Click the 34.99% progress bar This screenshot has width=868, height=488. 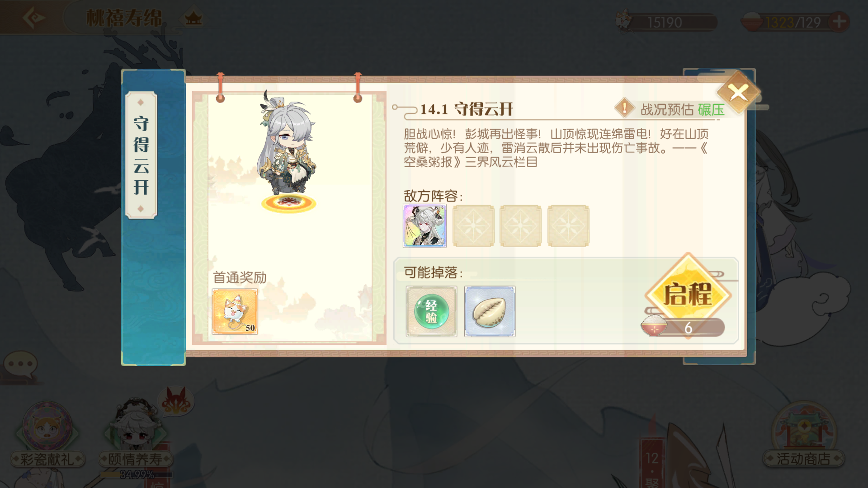[x=137, y=474]
